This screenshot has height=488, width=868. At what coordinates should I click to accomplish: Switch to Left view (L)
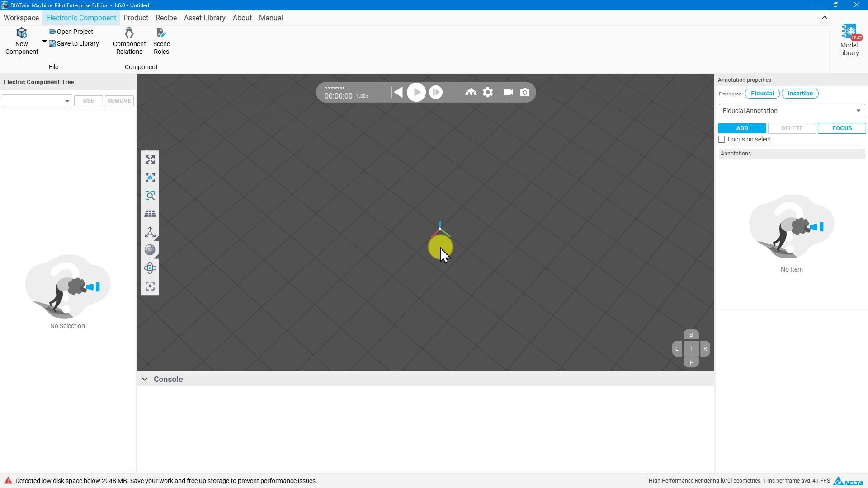tap(677, 349)
